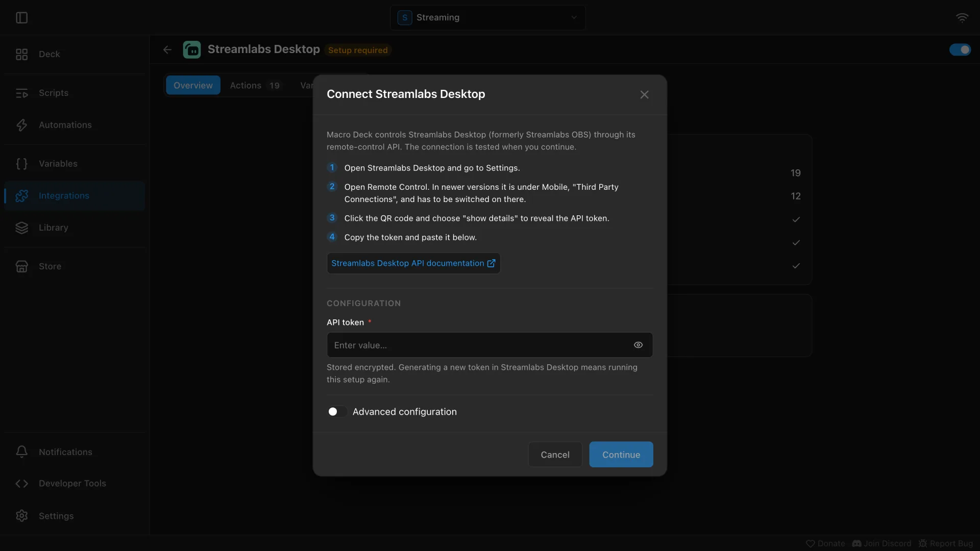
Task: Click the 'CONFIGURATION' section heading
Action: (363, 303)
